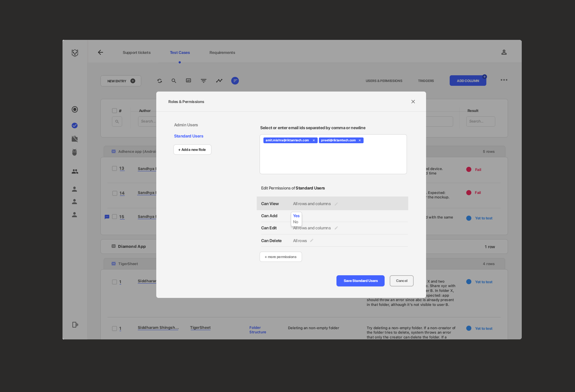Click the bottom device panel icon in sidebar
The image size is (575, 392).
(x=75, y=325)
